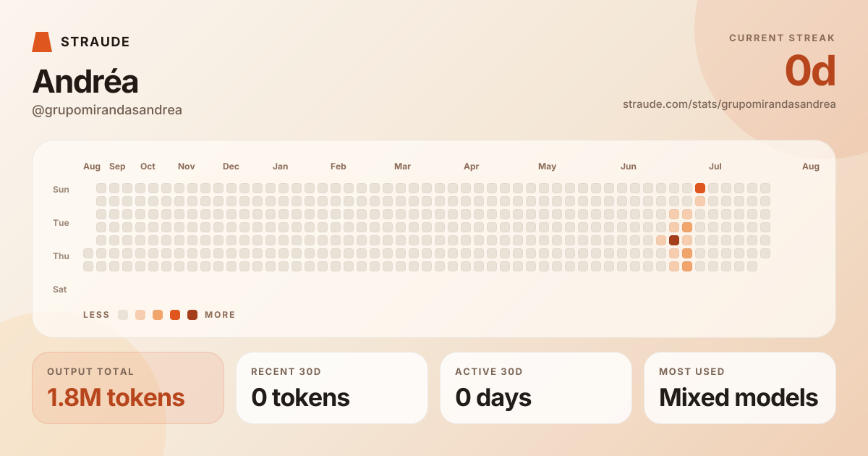Click the darkest brown heatmap cell
The width and height of the screenshot is (868, 456).
point(674,240)
